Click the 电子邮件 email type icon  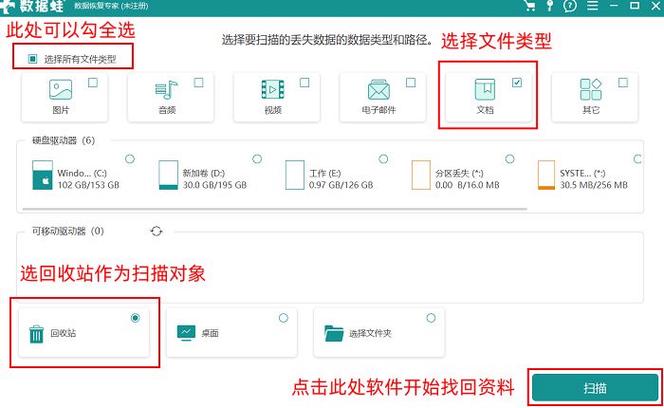pos(379,90)
